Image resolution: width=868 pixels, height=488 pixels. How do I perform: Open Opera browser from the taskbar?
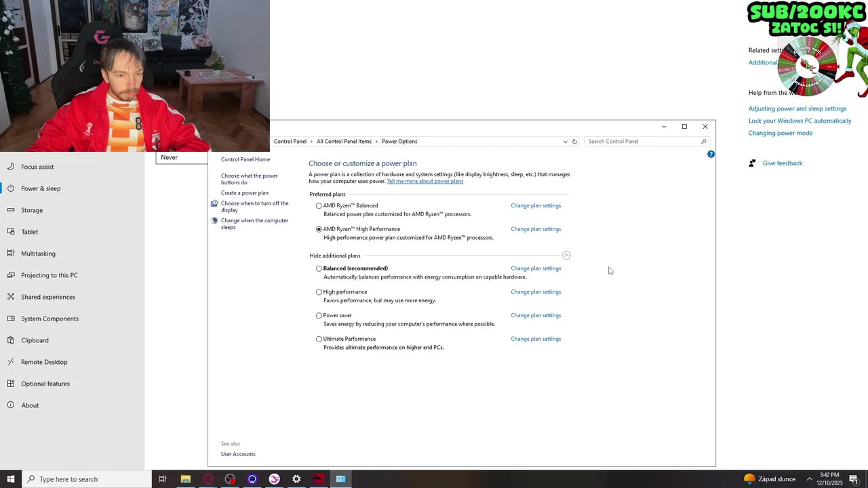pyautogui.click(x=208, y=479)
